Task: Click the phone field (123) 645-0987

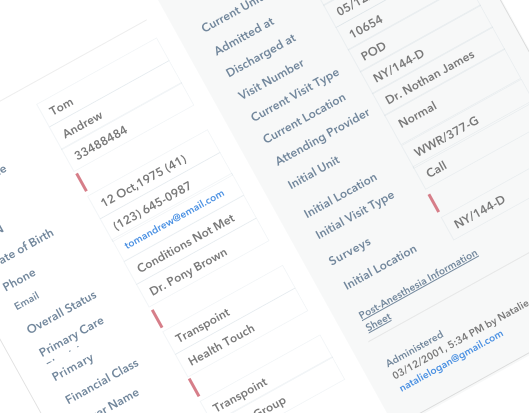Action: tap(166, 197)
